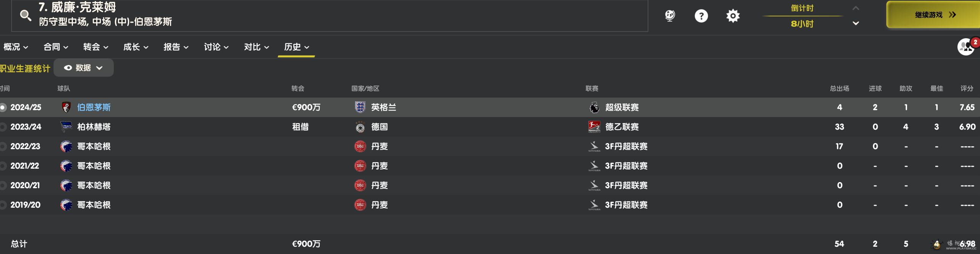980x254 pixels.
Task: Click the England flag badge icon
Action: tap(360, 107)
